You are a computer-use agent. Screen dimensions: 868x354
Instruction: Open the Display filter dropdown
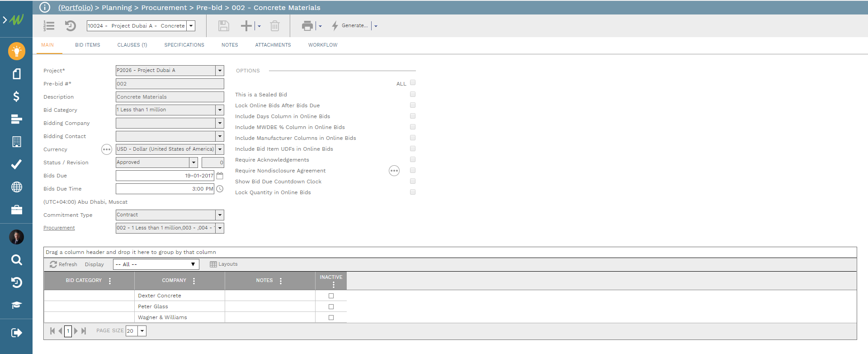click(x=156, y=264)
